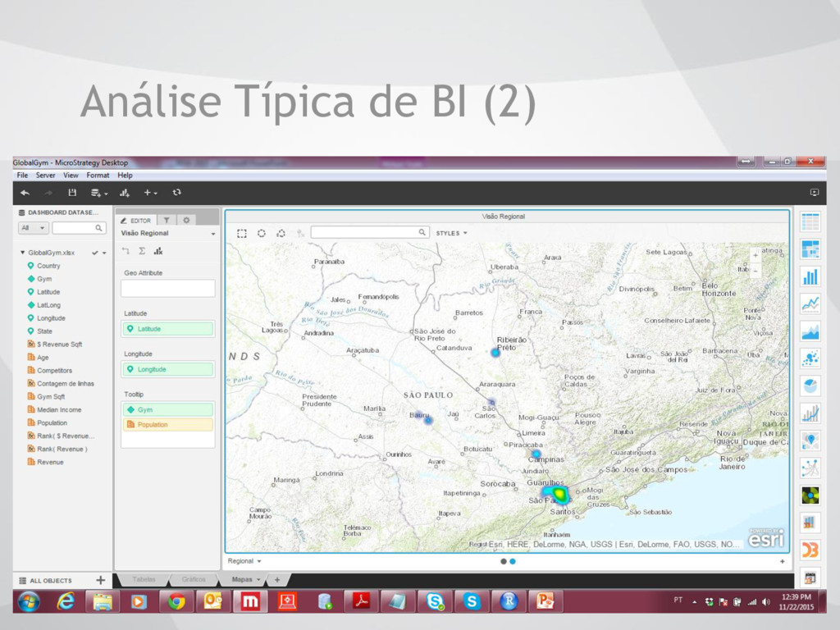This screenshot has height=630, width=840.
Task: Click the Insert Visualization chart icon
Action: pyautogui.click(x=125, y=193)
